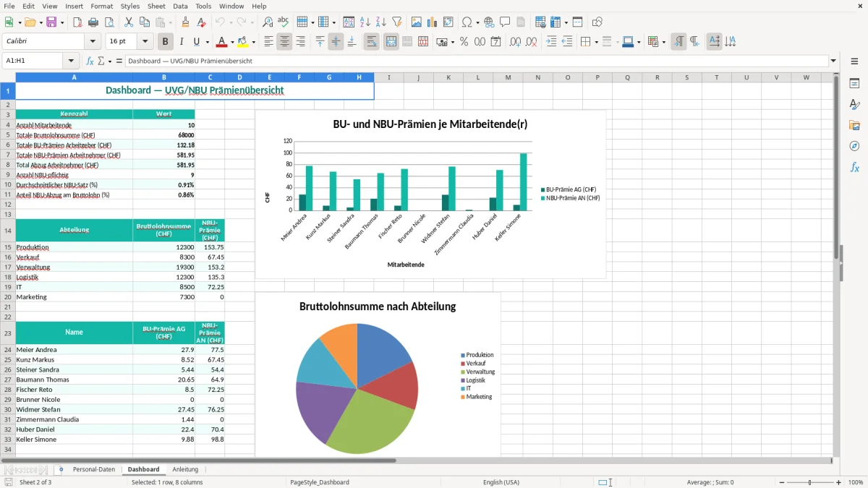868x488 pixels.
Task: Click Clear Direct Formatting icon
Action: (201, 22)
